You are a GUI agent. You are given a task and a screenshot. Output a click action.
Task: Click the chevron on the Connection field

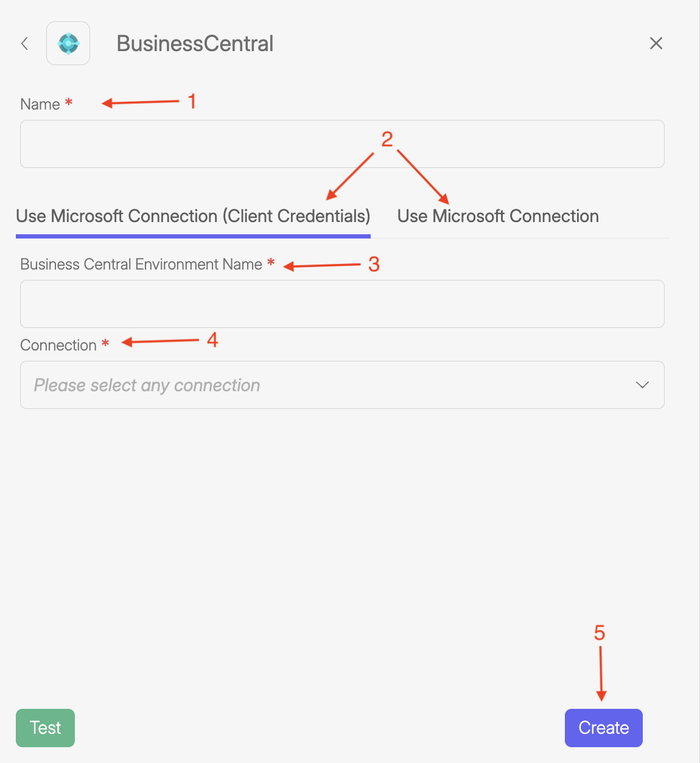[642, 385]
